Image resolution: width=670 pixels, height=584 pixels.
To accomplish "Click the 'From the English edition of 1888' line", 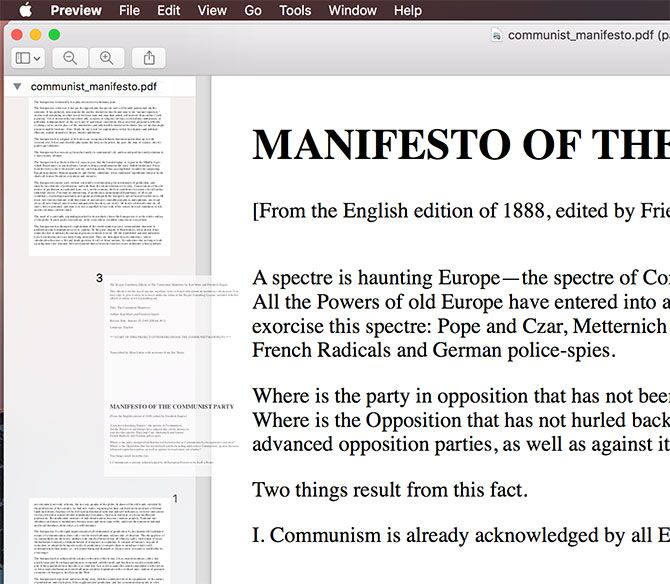I will 461,211.
